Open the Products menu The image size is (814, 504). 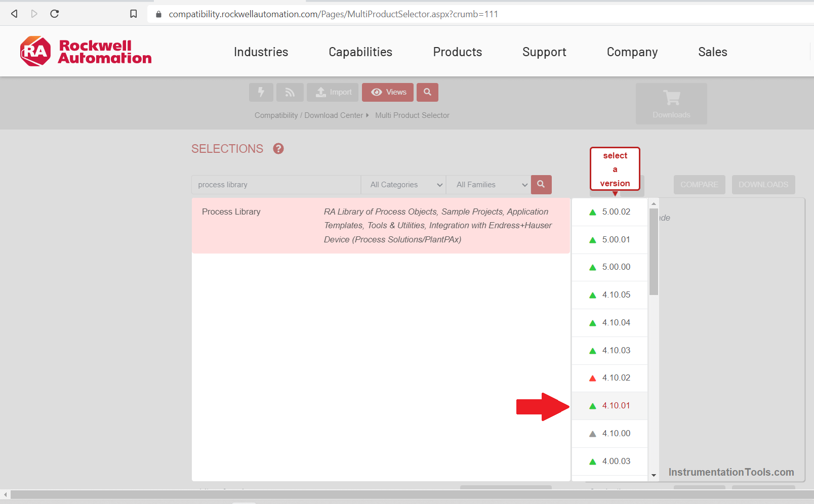click(458, 52)
